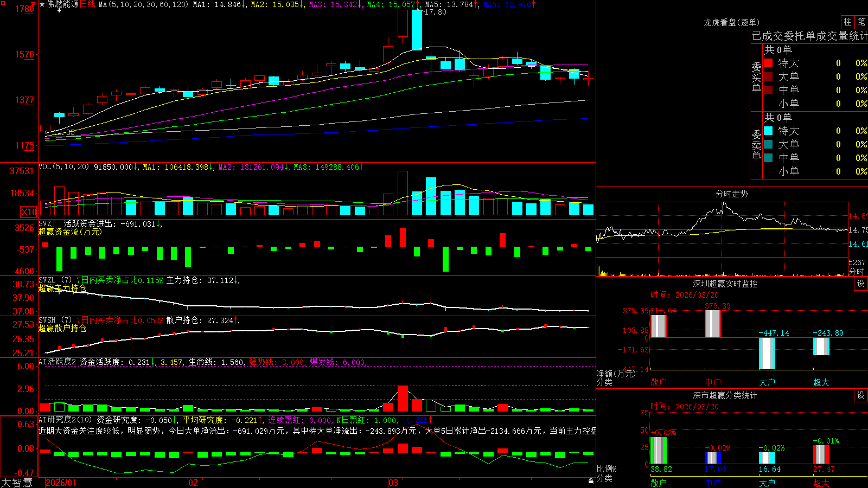Click the 深市超赢分类统计 panel title
The image size is (868, 488).
click(x=725, y=395)
